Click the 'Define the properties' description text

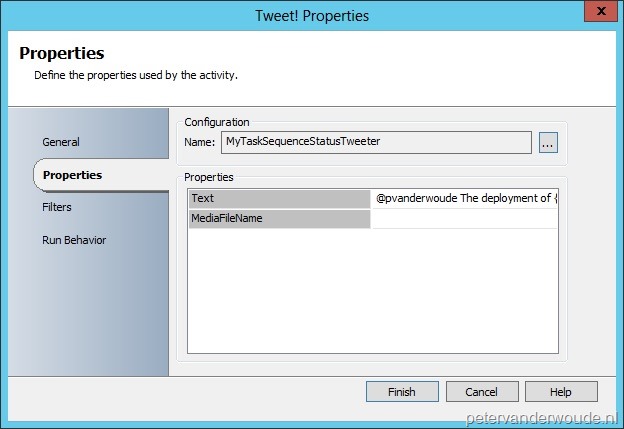[136, 75]
